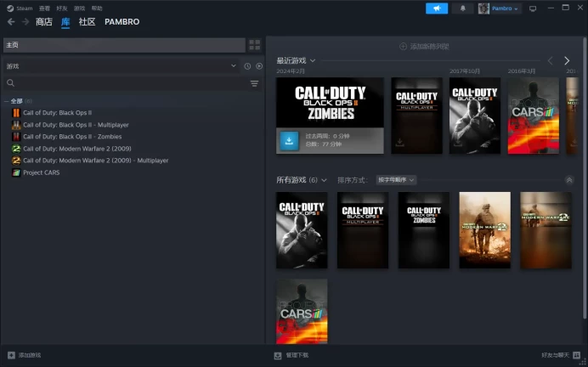Open Black Ops II Multiplayer cover in all games
588x367 pixels.
363,230
